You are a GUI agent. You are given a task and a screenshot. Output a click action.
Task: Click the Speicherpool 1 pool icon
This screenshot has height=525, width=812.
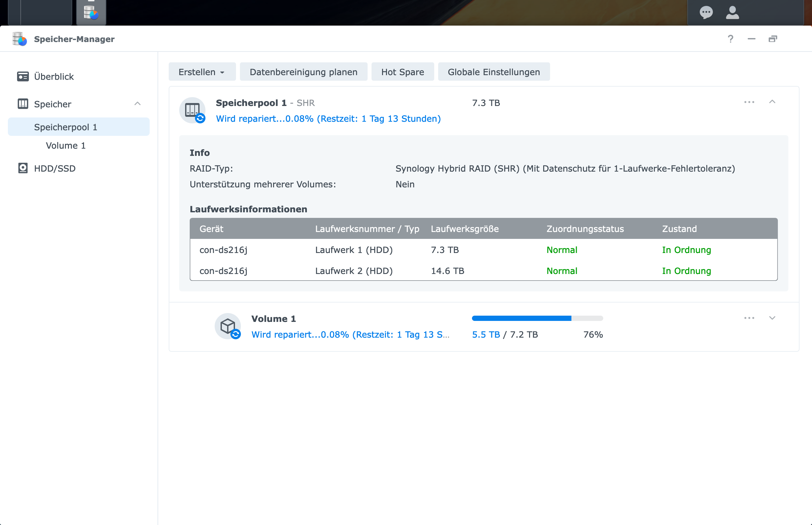(192, 110)
